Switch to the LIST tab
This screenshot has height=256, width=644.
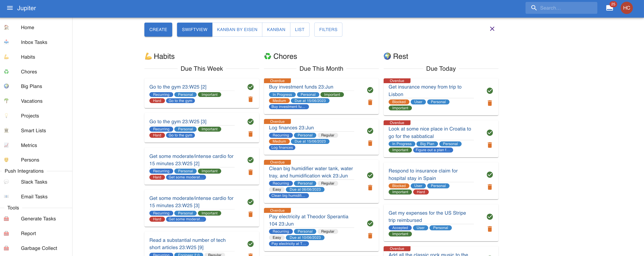pyautogui.click(x=300, y=30)
